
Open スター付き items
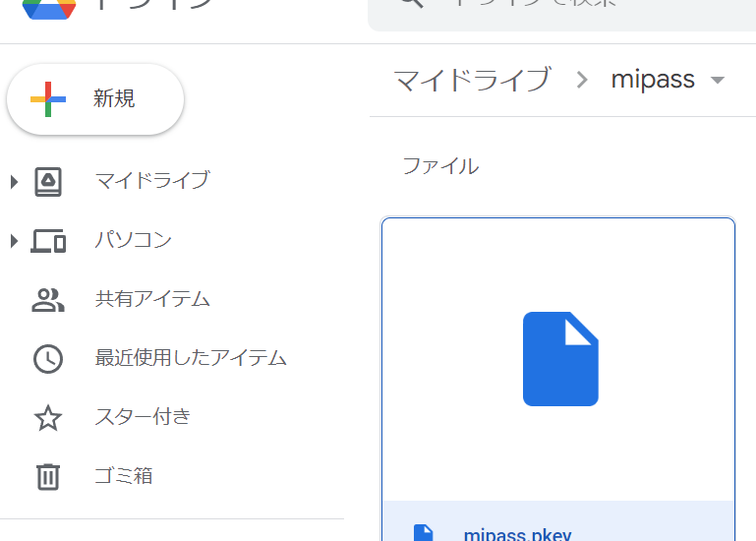point(143,417)
